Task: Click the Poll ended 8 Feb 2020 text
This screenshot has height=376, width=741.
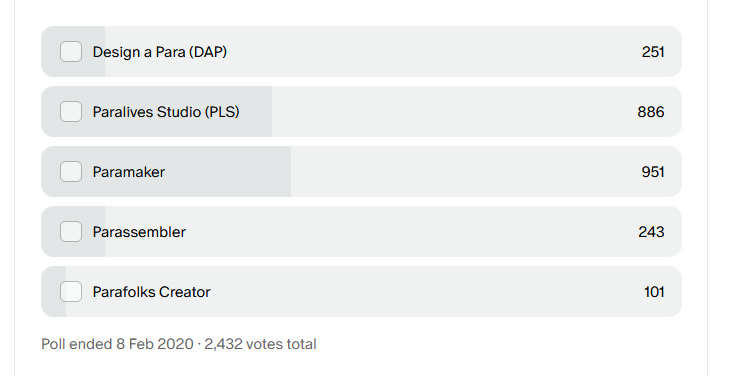Action: (117, 344)
